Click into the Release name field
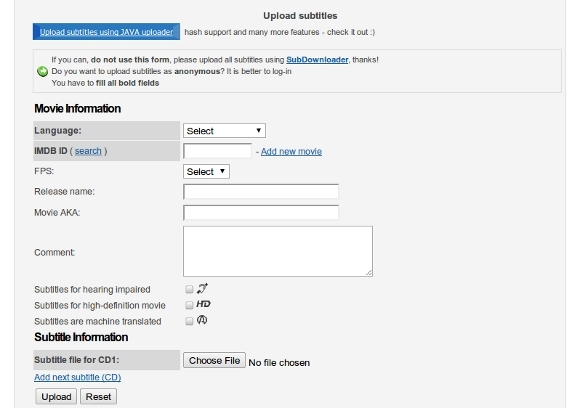Image resolution: width=580 pixels, height=408 pixels. pos(261,192)
